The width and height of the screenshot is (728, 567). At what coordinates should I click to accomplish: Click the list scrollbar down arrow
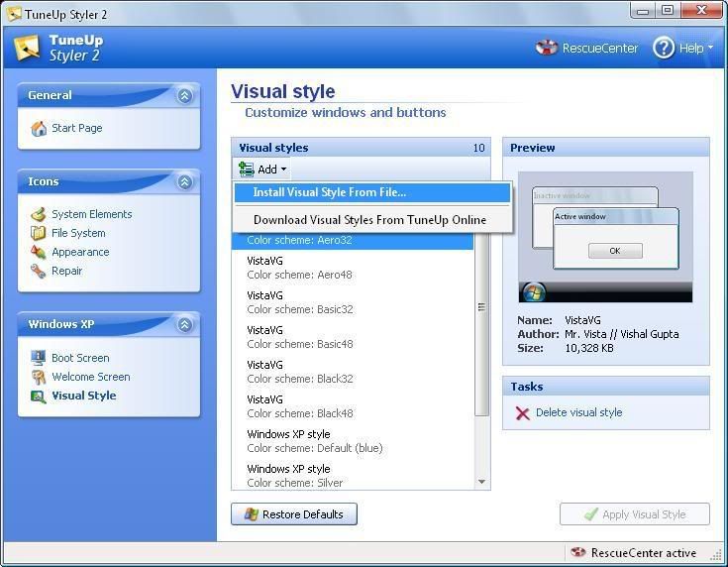482,483
